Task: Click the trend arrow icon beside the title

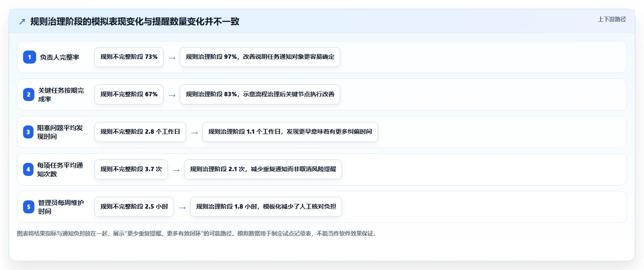Action: pos(22,22)
